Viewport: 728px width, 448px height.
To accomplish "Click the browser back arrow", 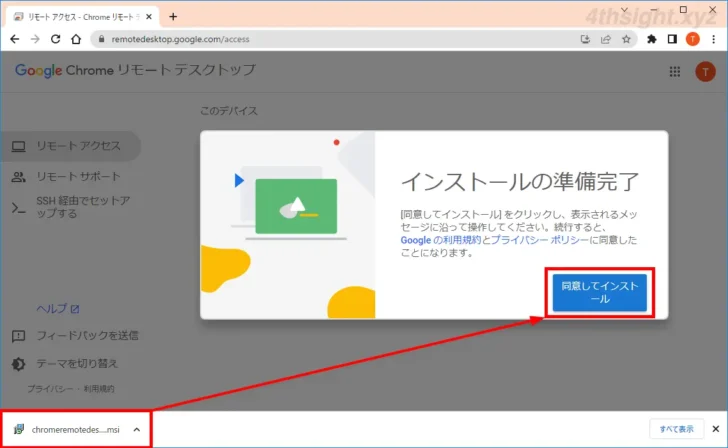I will [x=15, y=39].
